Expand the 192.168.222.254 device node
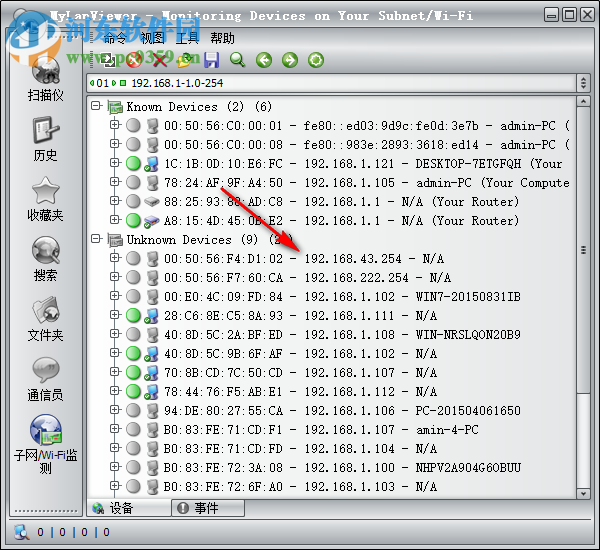 114,276
